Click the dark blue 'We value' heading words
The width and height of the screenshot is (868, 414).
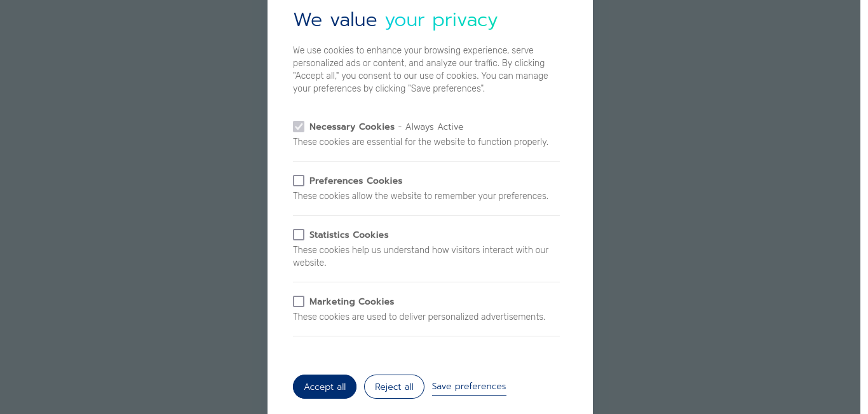(335, 20)
